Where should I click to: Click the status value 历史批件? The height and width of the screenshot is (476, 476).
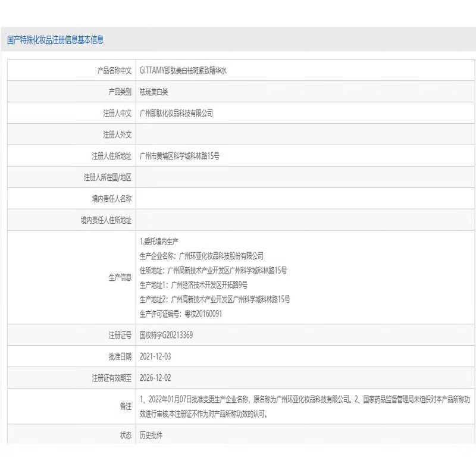[151, 435]
